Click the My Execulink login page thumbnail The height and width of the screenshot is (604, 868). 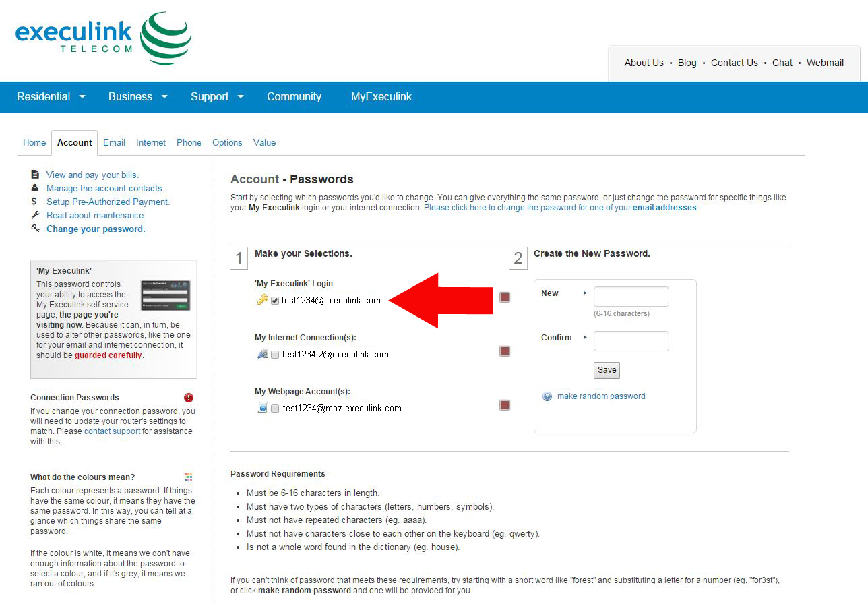point(165,295)
